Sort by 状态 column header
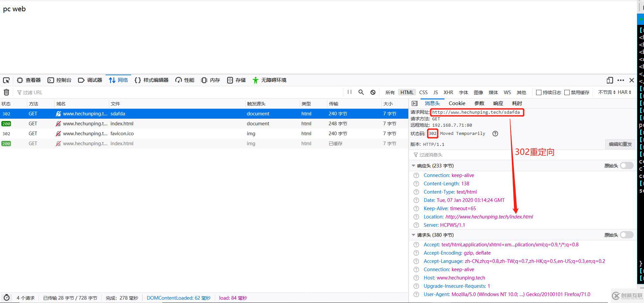Screen dimensions: 644x303 13,104
